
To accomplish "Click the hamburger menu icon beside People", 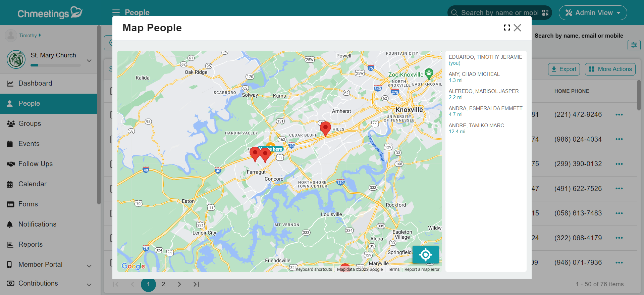I will 116,12.
